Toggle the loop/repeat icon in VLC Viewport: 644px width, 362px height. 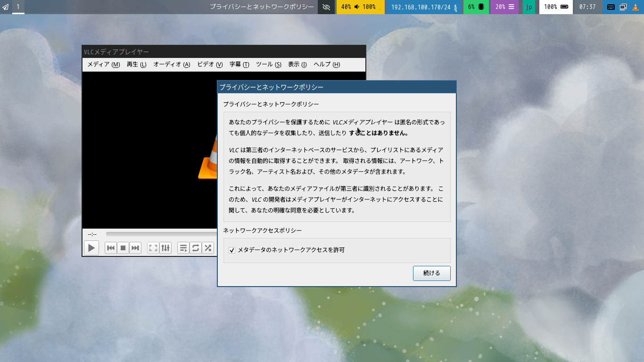[196, 248]
